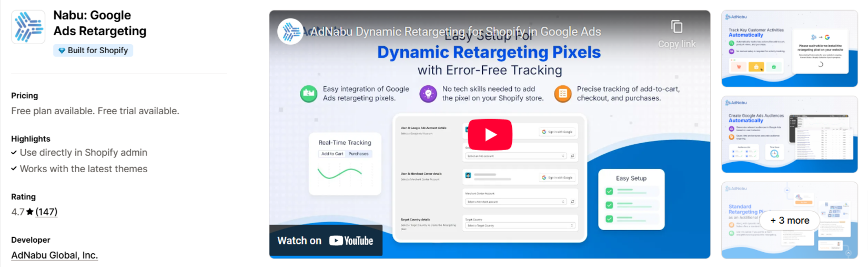Click the Easy Setup card in video
The width and height of the screenshot is (868, 267).
(632, 200)
